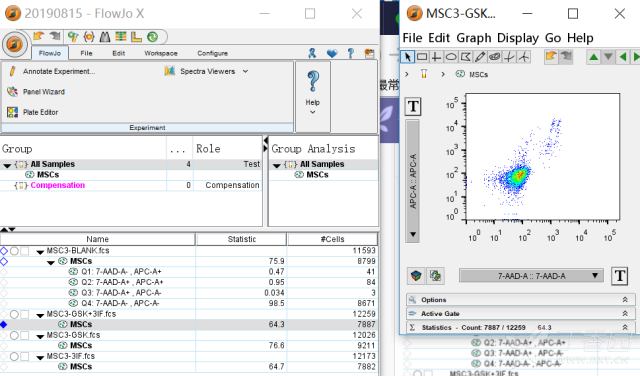Viewport: 640px width, 376px height.
Task: Expand the Active Gate panel
Action: pyautogui.click(x=521, y=314)
